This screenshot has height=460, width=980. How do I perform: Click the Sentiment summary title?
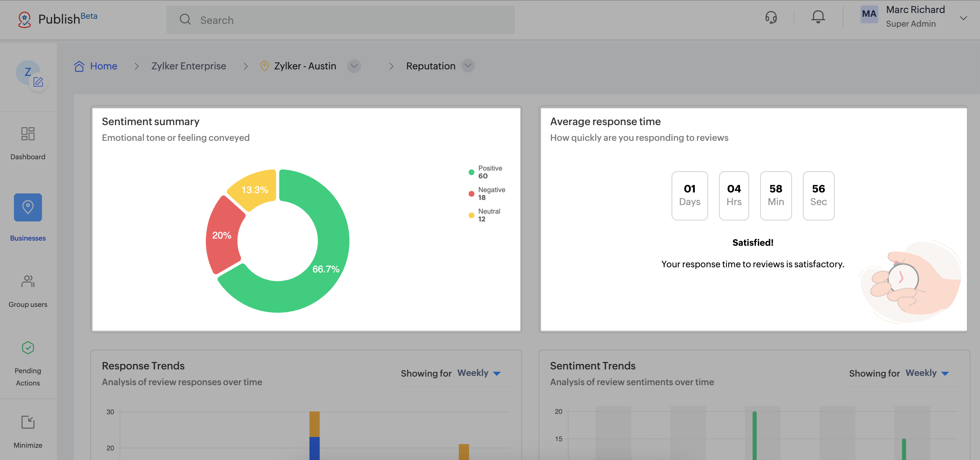151,122
